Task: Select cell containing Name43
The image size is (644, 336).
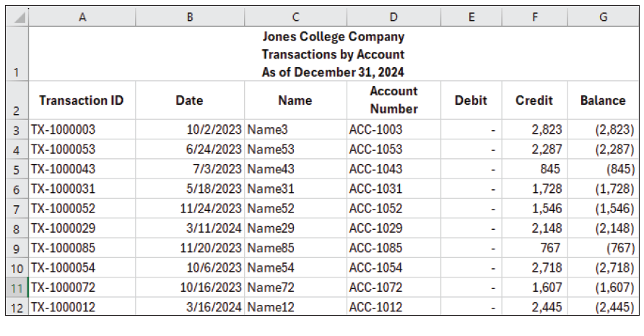Action: coord(269,169)
